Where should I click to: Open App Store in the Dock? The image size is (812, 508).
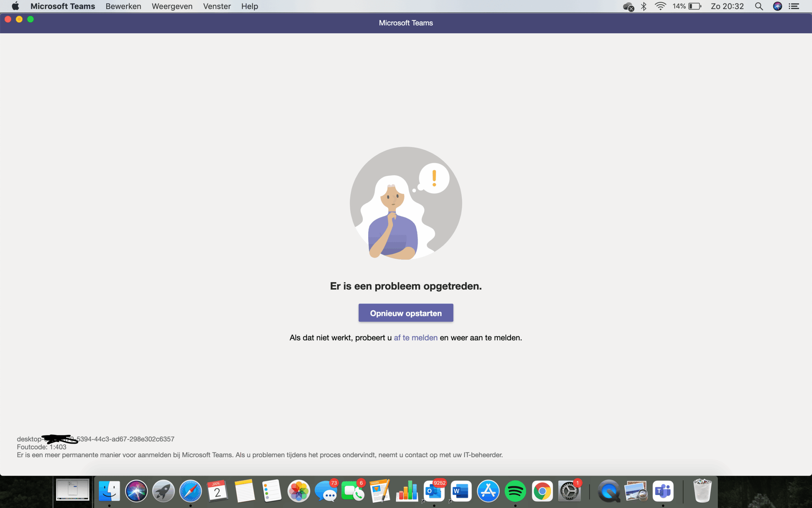coord(488,491)
